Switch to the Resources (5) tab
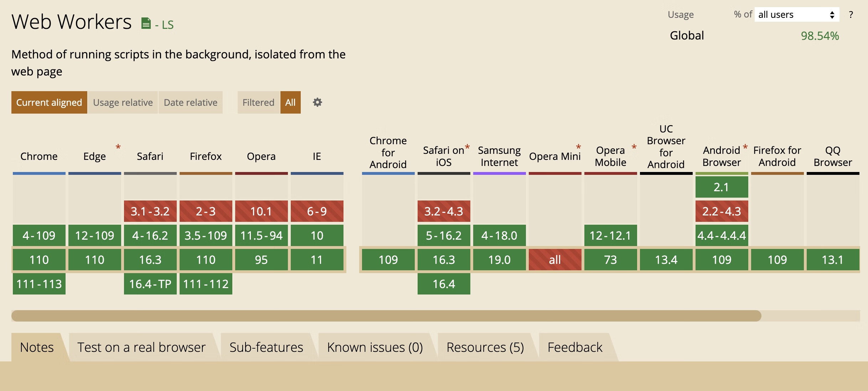 (x=485, y=347)
